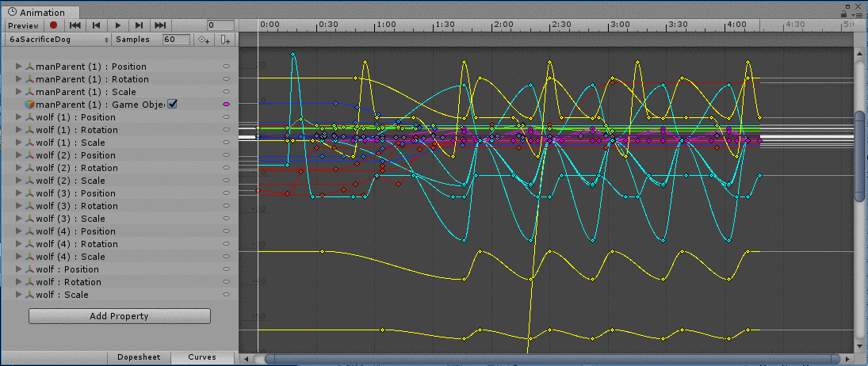Select the Curves tab
The image size is (868, 366).
coord(202,357)
